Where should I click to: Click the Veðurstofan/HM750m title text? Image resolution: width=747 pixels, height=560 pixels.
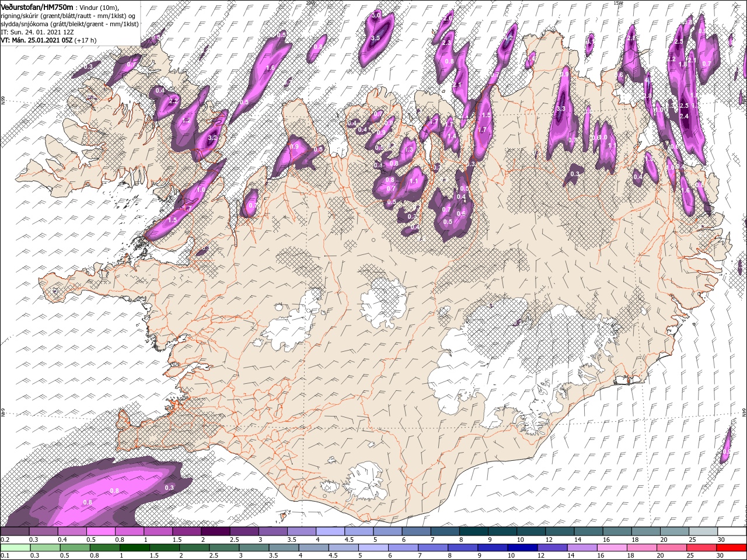37,7
